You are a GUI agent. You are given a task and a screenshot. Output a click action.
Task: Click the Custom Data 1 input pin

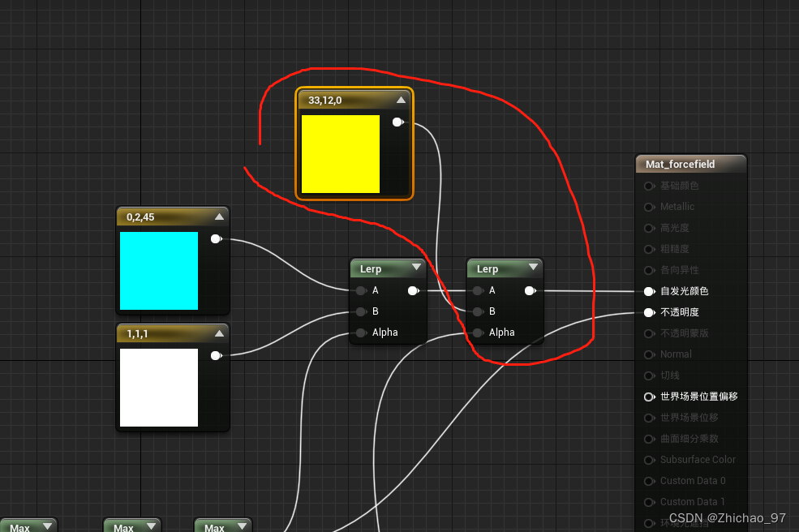[649, 502]
